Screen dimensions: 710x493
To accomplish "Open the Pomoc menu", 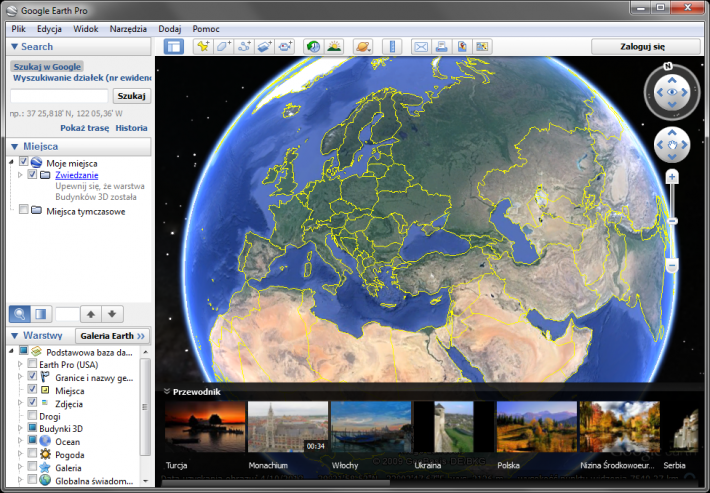I will pyautogui.click(x=206, y=29).
